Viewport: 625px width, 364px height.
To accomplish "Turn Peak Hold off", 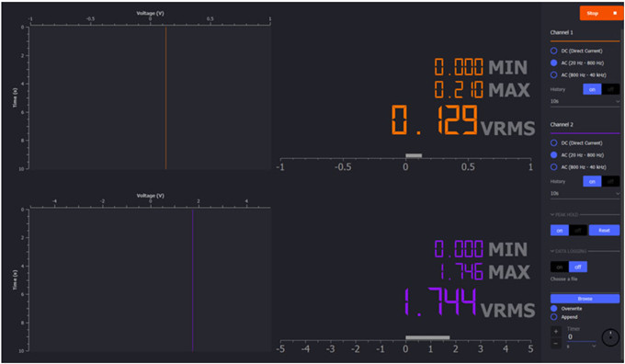I will 577,231.
